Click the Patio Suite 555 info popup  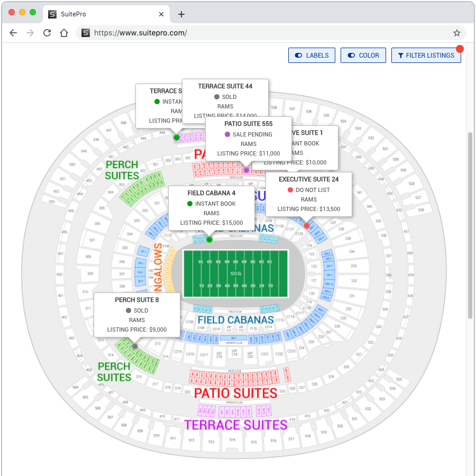(x=249, y=139)
